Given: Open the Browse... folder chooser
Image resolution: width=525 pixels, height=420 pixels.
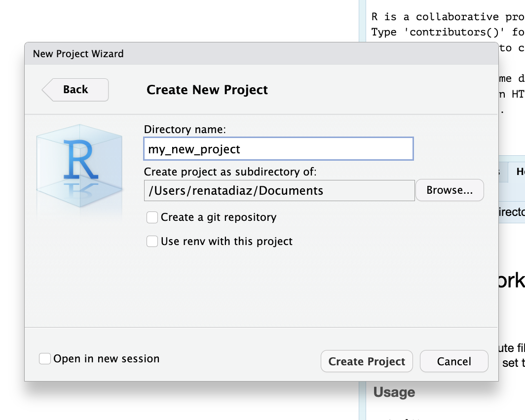Looking at the screenshot, I should click(450, 190).
